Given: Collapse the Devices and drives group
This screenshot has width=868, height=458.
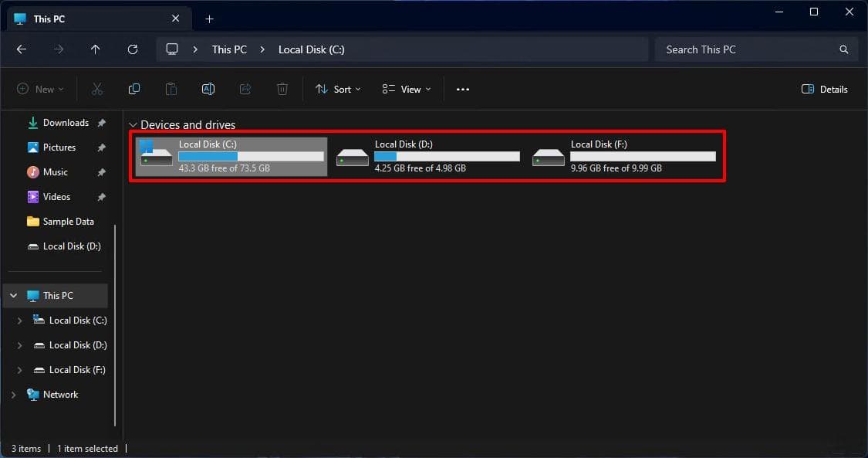Looking at the screenshot, I should [133, 125].
